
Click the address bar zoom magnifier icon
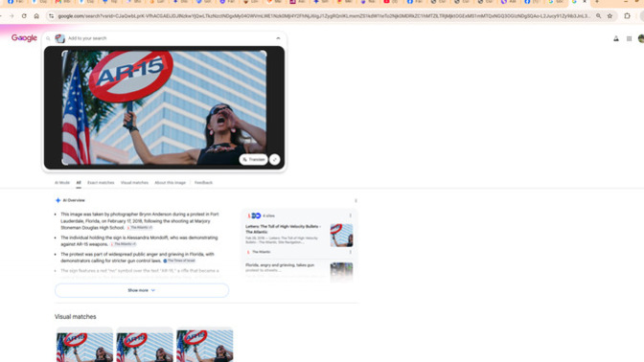point(598,16)
